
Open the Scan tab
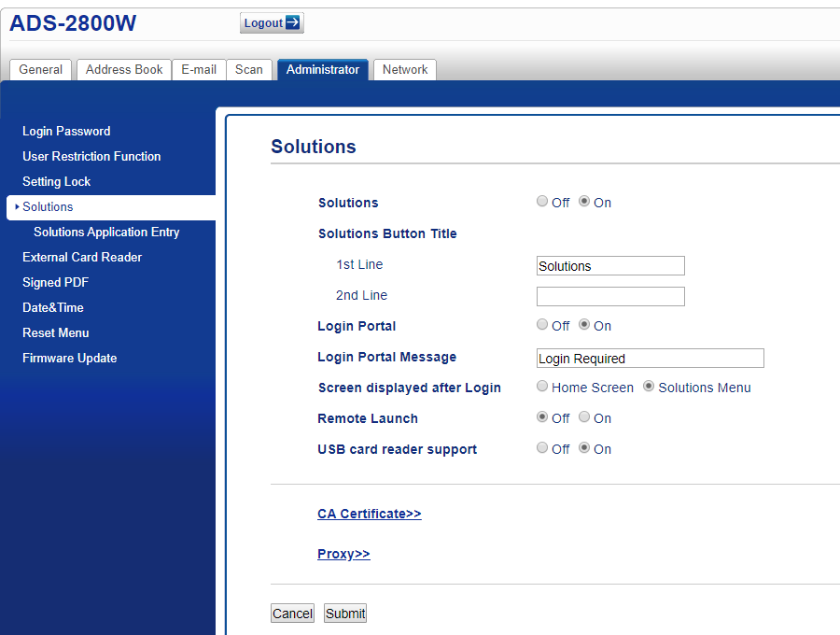tap(248, 69)
